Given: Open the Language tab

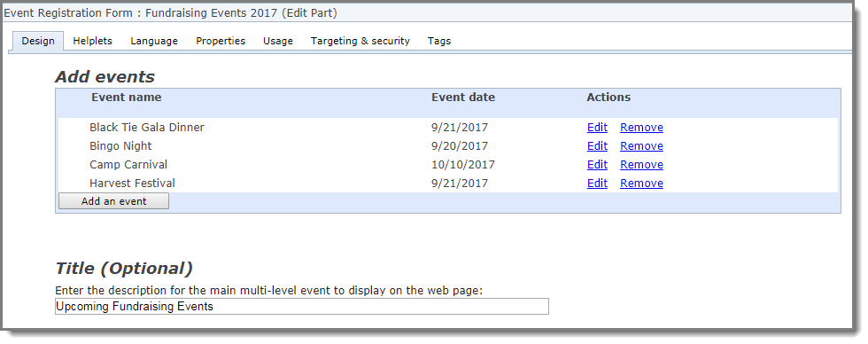Looking at the screenshot, I should (x=154, y=41).
